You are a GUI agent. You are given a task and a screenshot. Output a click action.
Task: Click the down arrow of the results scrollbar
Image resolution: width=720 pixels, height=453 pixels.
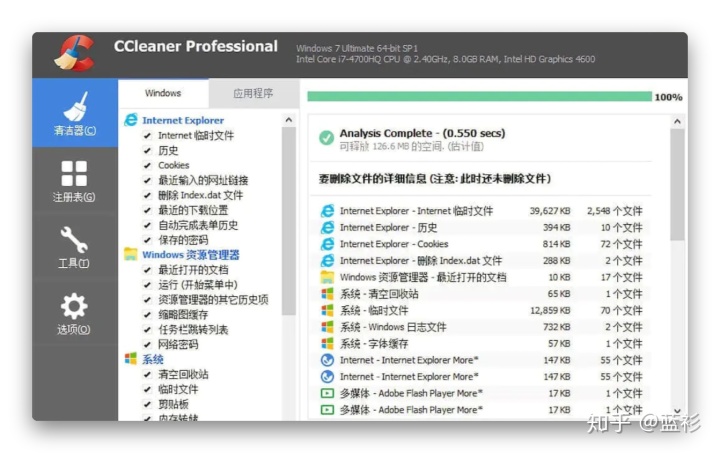pyautogui.click(x=677, y=411)
